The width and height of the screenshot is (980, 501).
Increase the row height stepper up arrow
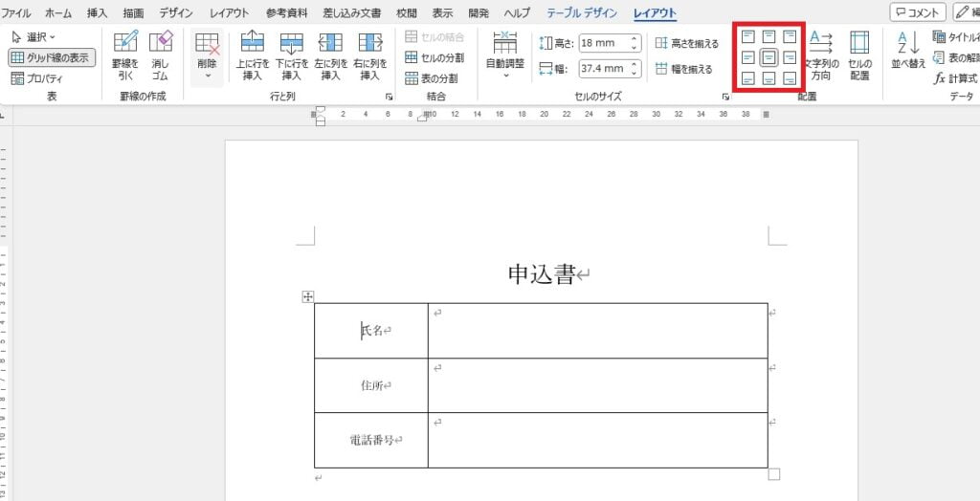(x=635, y=39)
